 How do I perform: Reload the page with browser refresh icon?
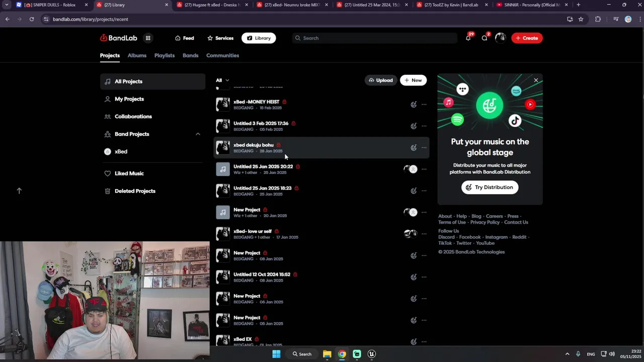31,19
